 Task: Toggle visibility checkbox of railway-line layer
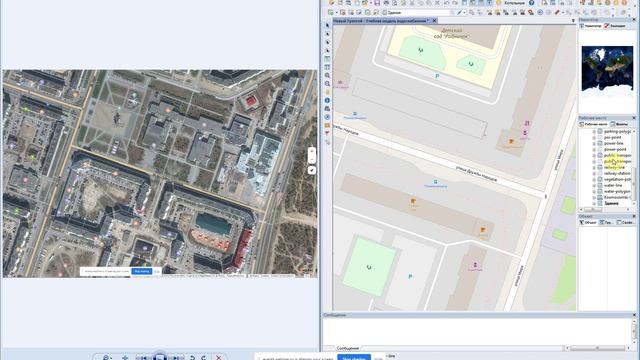[600, 167]
